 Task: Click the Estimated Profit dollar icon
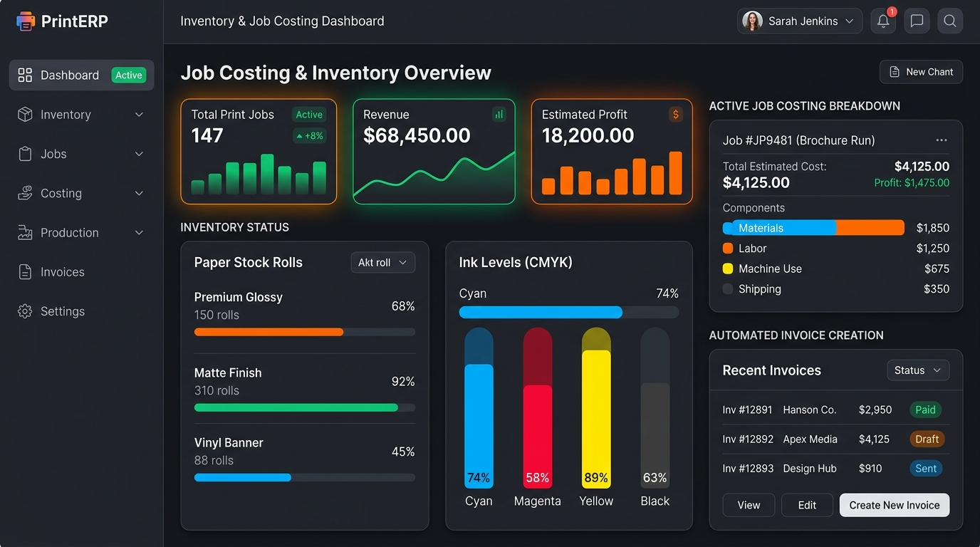(676, 114)
